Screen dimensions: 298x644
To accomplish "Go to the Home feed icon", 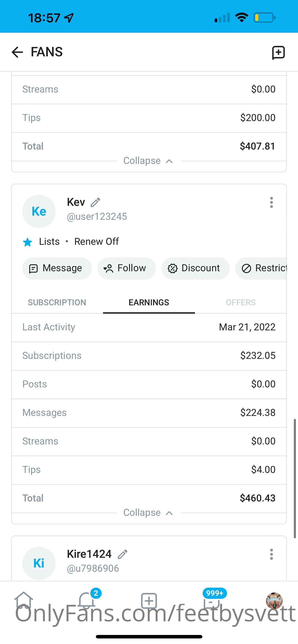I will click(23, 600).
